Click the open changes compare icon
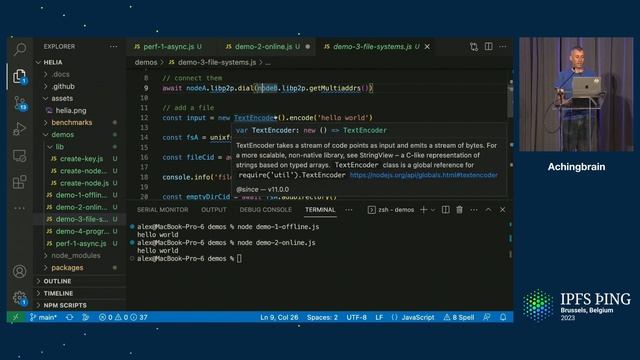This screenshot has height=360, width=640. pyautogui.click(x=474, y=47)
